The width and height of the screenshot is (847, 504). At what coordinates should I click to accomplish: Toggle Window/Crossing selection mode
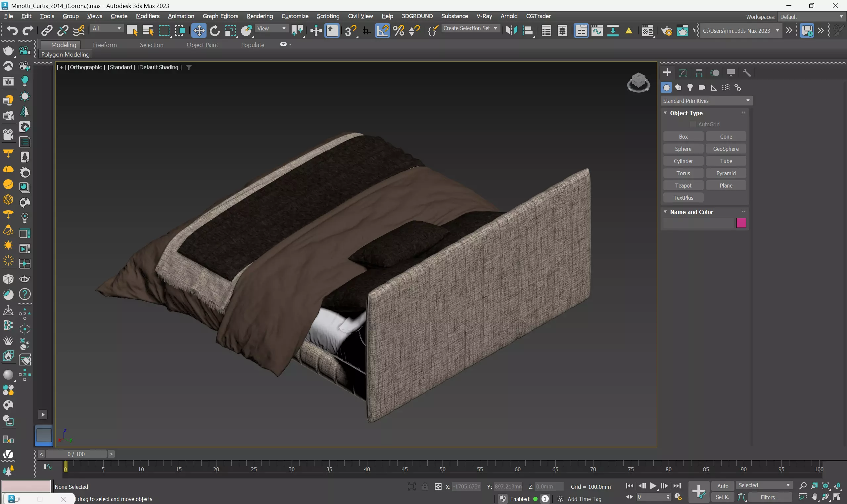coord(180,31)
